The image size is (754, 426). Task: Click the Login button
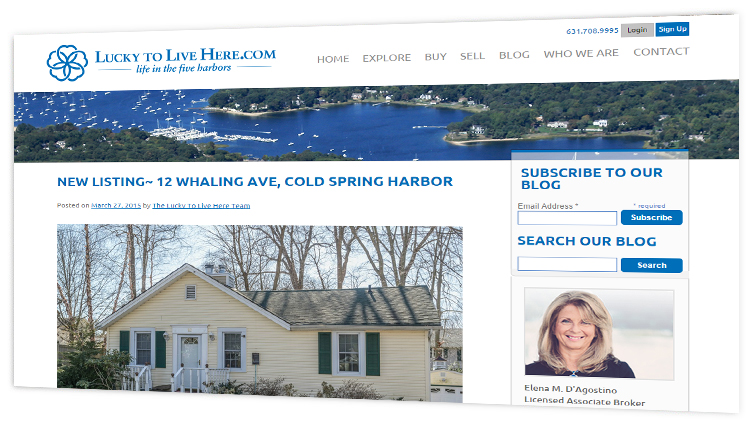[x=637, y=30]
